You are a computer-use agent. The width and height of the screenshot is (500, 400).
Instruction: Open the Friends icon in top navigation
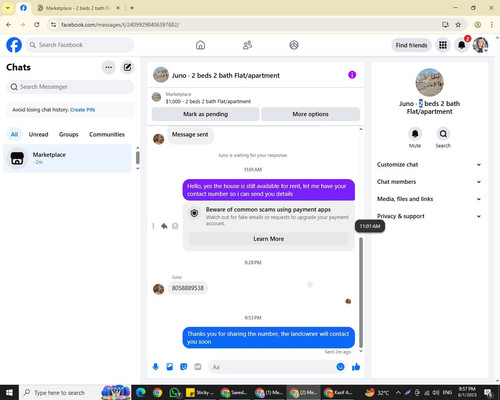coord(247,45)
